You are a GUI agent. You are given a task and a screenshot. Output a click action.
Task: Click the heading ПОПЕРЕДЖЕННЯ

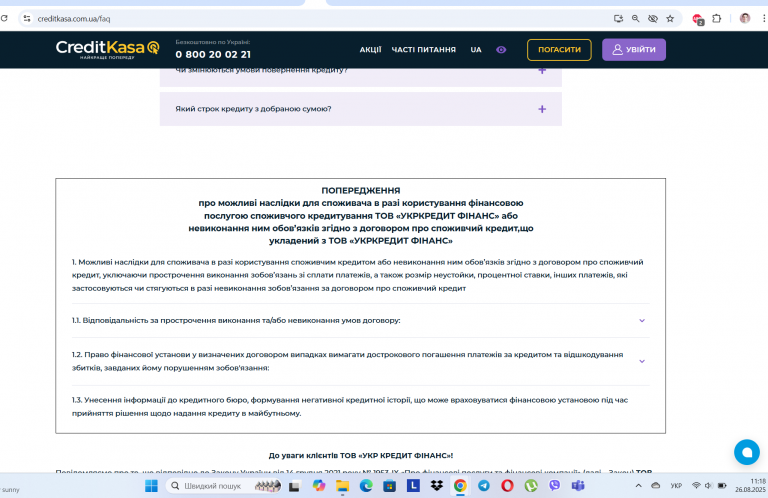pyautogui.click(x=360, y=190)
